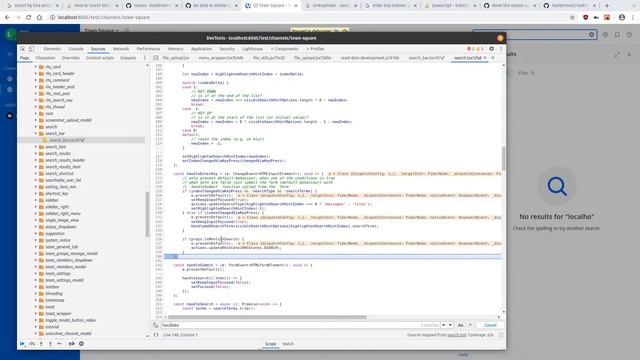The image size is (640, 360).
Task: Click the deactivate breakpoints icon
Action: click(x=71, y=344)
